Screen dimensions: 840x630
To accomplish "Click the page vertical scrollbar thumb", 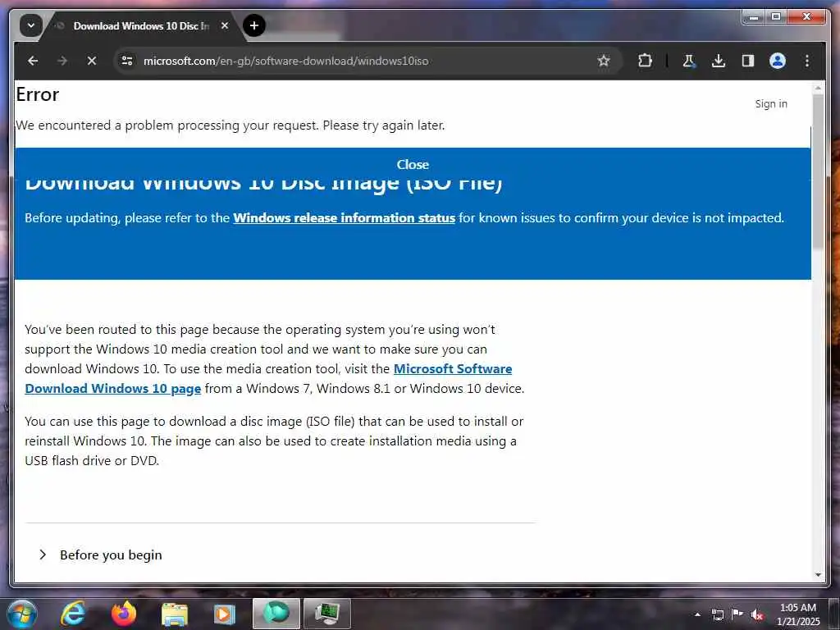I will 818,171.
